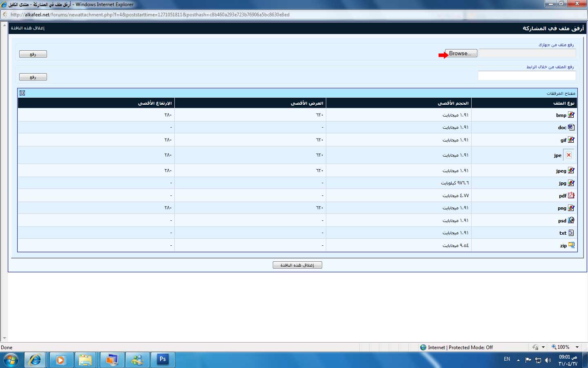Click the zip file type icon
The width and height of the screenshot is (588, 368).
[x=571, y=245]
